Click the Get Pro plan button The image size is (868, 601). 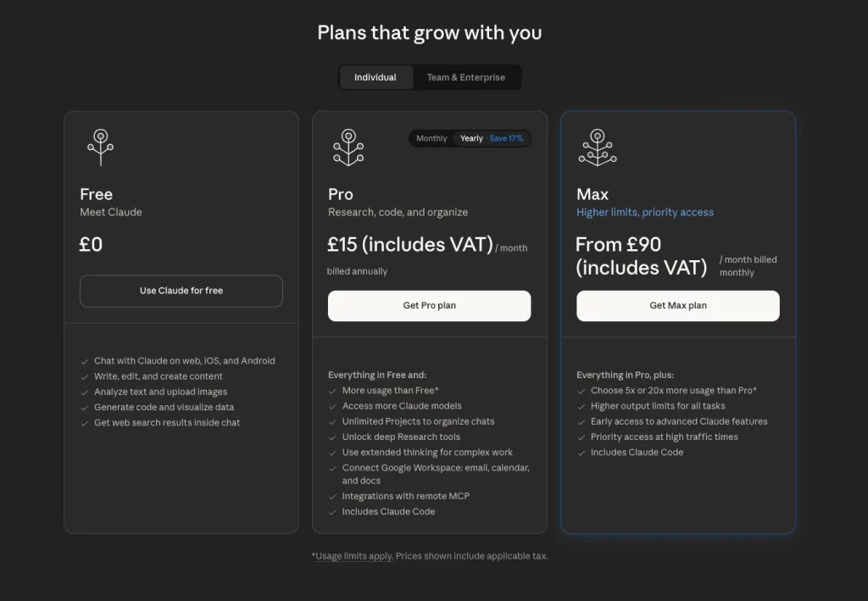(x=429, y=306)
